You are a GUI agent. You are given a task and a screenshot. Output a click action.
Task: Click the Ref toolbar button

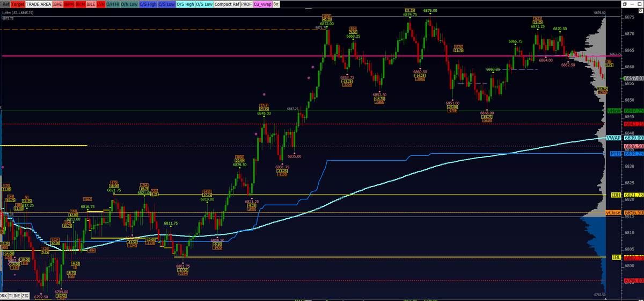point(5,4)
